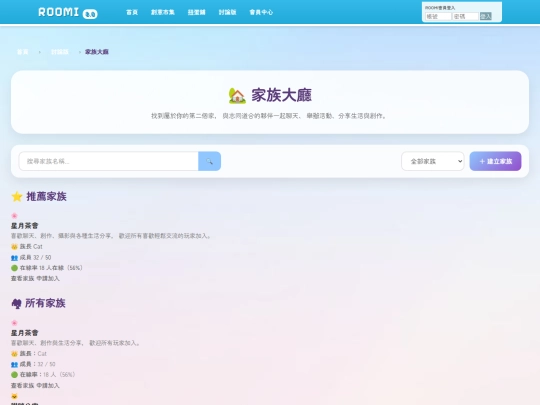Click the recommended card description about 攝影
The image size is (540, 405).
click(111, 236)
